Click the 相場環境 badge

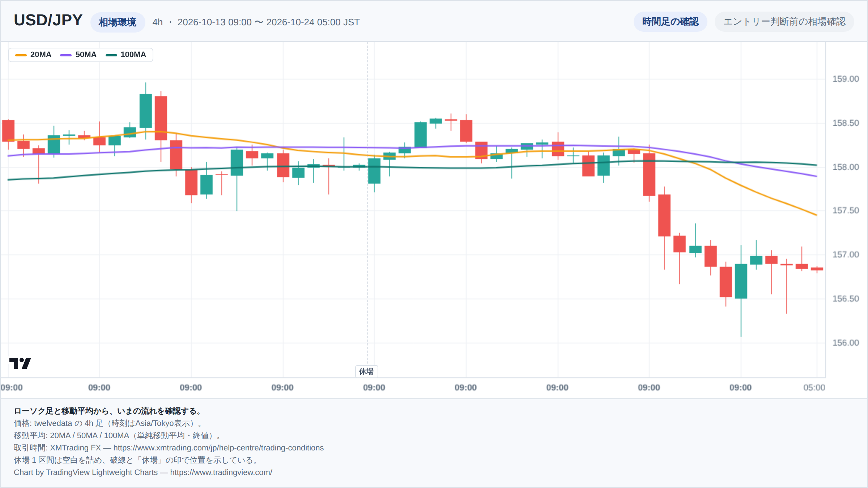(x=118, y=22)
